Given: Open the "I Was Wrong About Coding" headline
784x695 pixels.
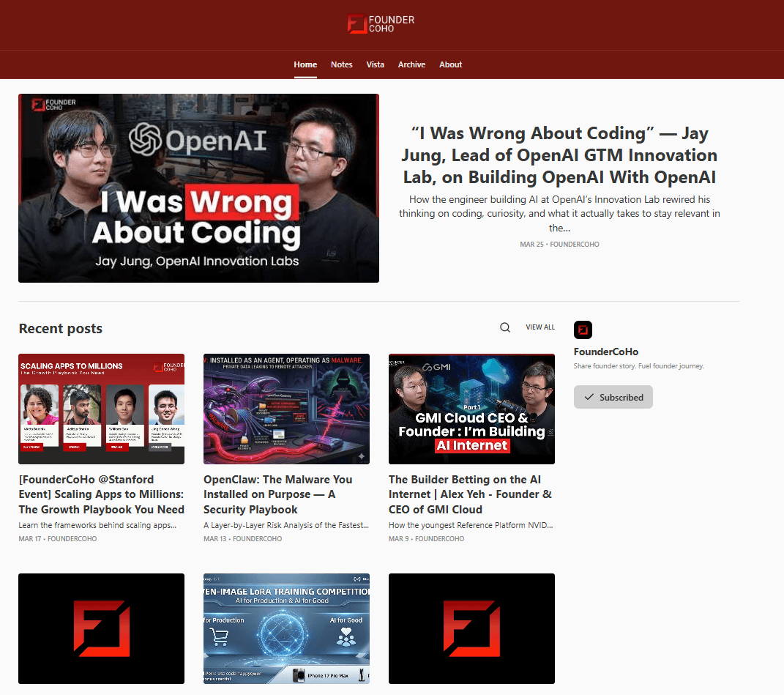Looking at the screenshot, I should click(559, 155).
